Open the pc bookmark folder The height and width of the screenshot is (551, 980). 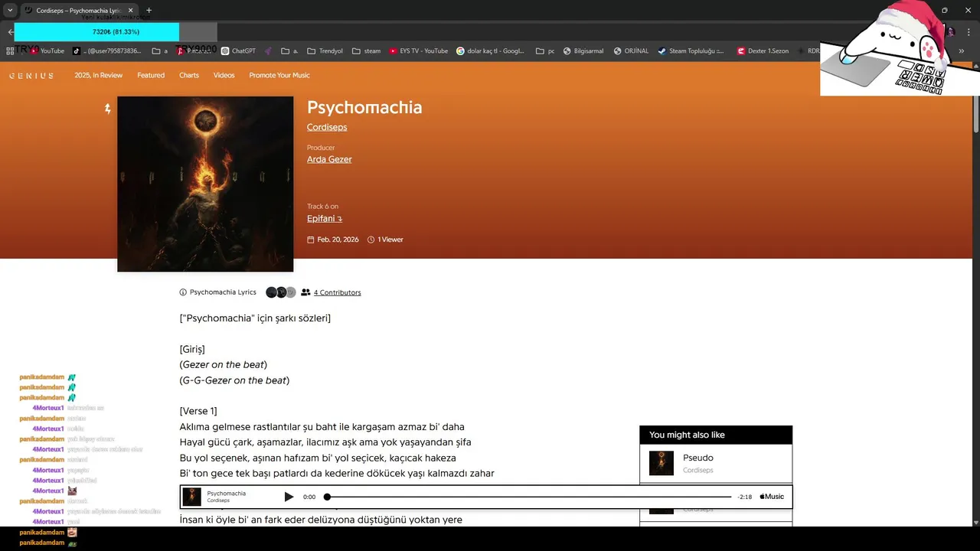tap(545, 51)
